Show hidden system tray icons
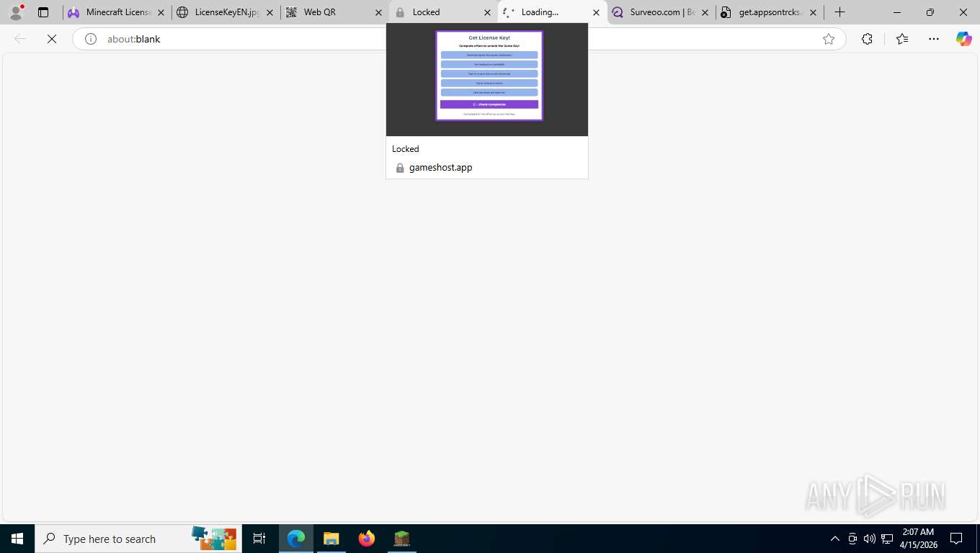The width and height of the screenshot is (980, 553). point(835,539)
